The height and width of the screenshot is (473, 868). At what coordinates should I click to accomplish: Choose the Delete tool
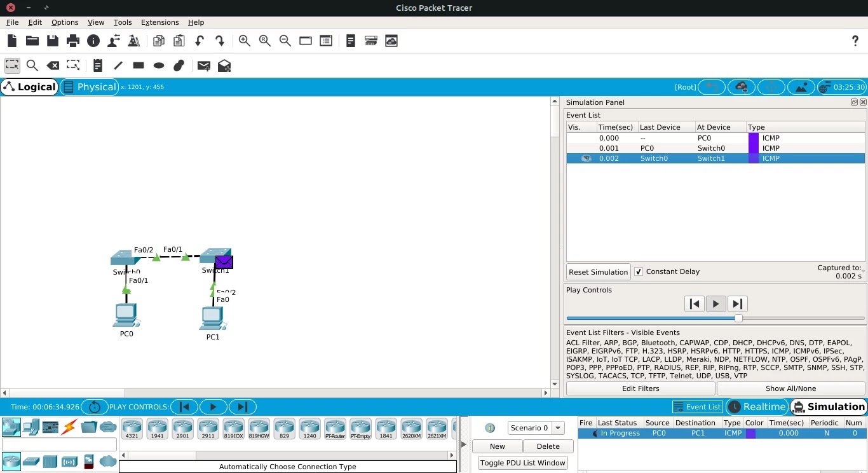[x=53, y=65]
